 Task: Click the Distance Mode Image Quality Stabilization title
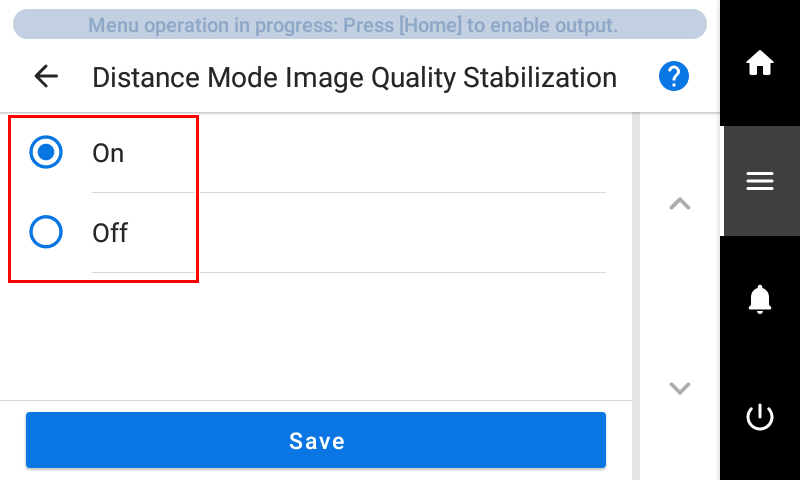tap(354, 78)
